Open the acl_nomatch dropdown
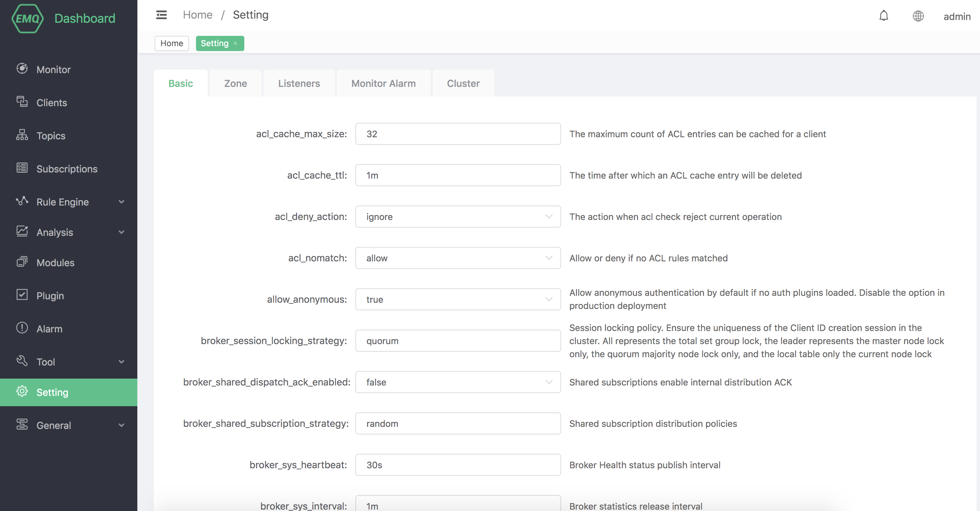This screenshot has height=511, width=980. coord(458,258)
